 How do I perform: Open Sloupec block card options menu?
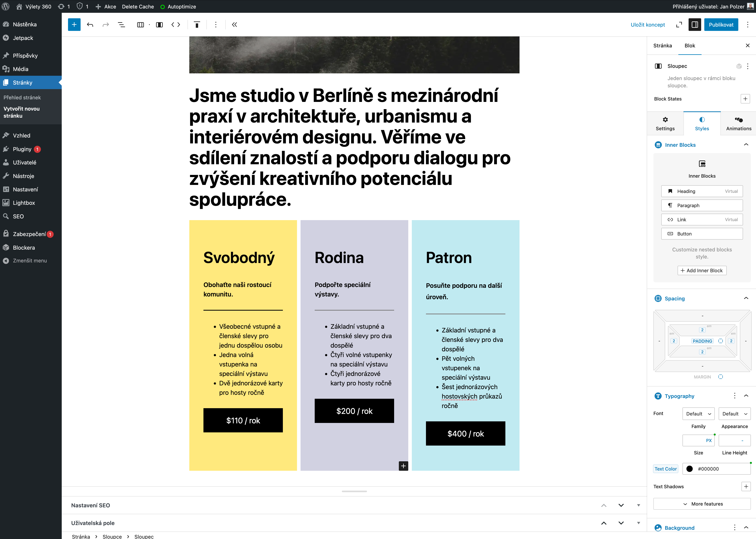(x=748, y=66)
